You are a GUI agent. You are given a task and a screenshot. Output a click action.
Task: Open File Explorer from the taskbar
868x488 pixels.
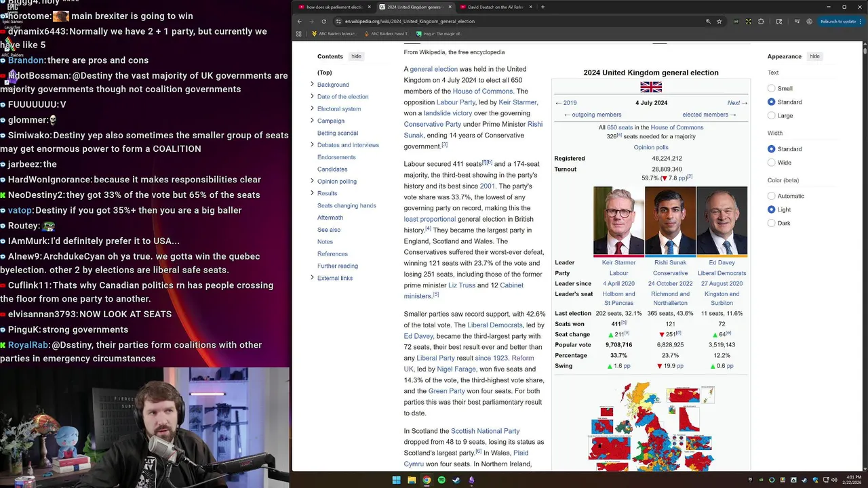[x=412, y=480]
